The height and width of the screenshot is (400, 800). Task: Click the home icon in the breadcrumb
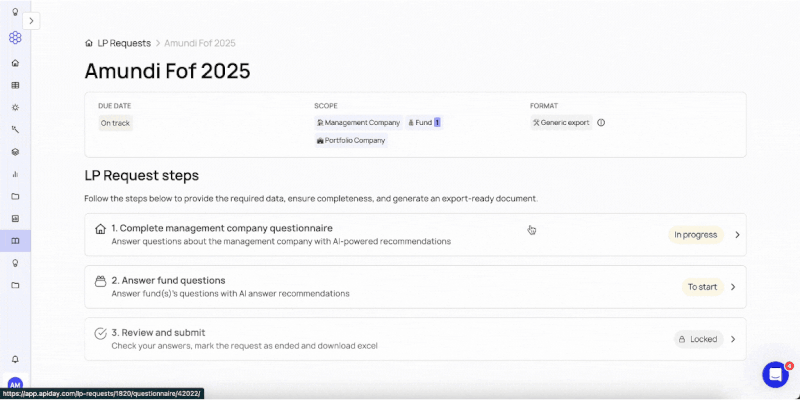[x=89, y=43]
